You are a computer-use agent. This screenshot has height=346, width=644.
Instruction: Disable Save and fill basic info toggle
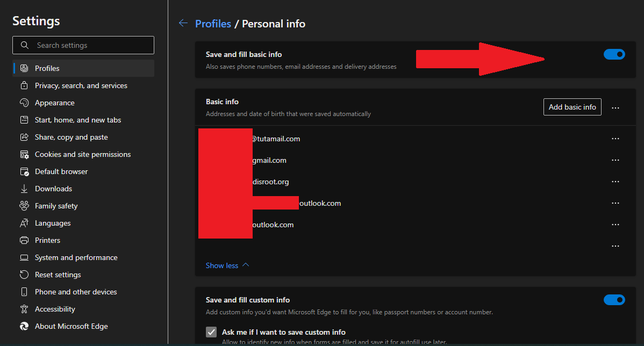(x=614, y=54)
